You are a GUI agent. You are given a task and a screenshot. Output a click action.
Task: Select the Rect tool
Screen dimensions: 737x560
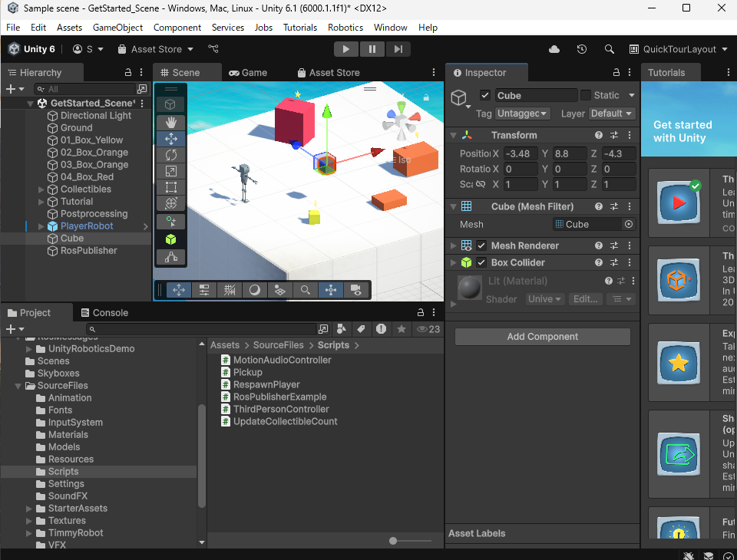pyautogui.click(x=171, y=187)
